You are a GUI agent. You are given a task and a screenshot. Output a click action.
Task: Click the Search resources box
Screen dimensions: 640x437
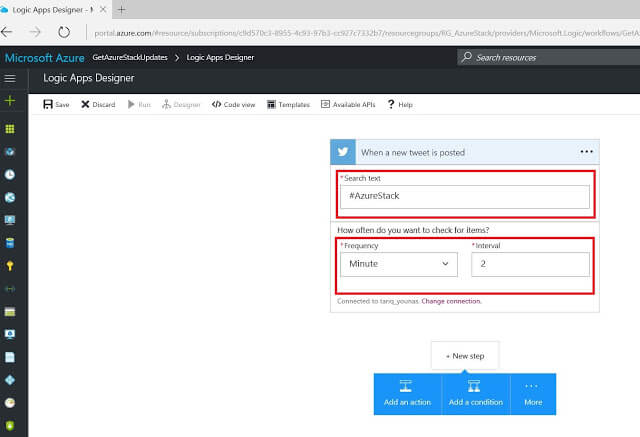tap(548, 58)
